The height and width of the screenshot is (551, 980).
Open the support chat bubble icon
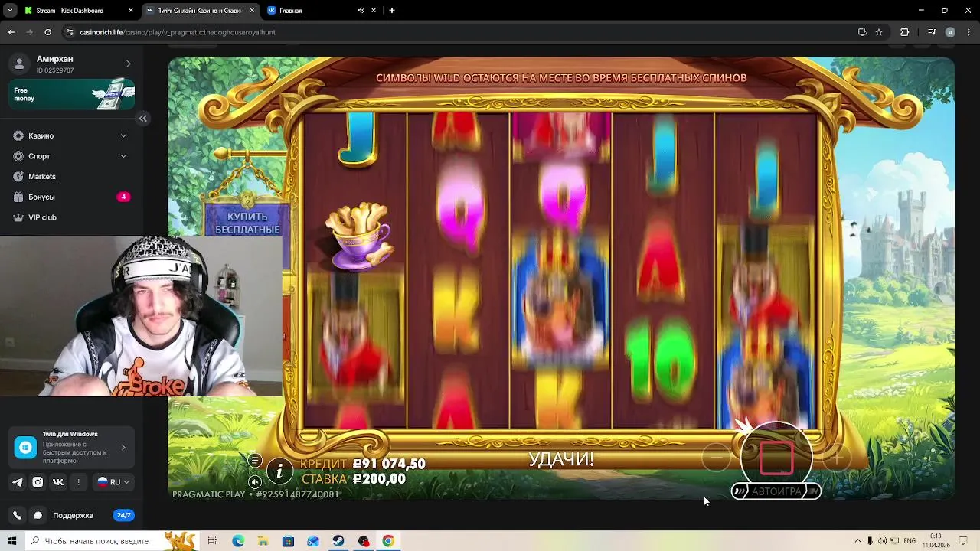point(38,515)
